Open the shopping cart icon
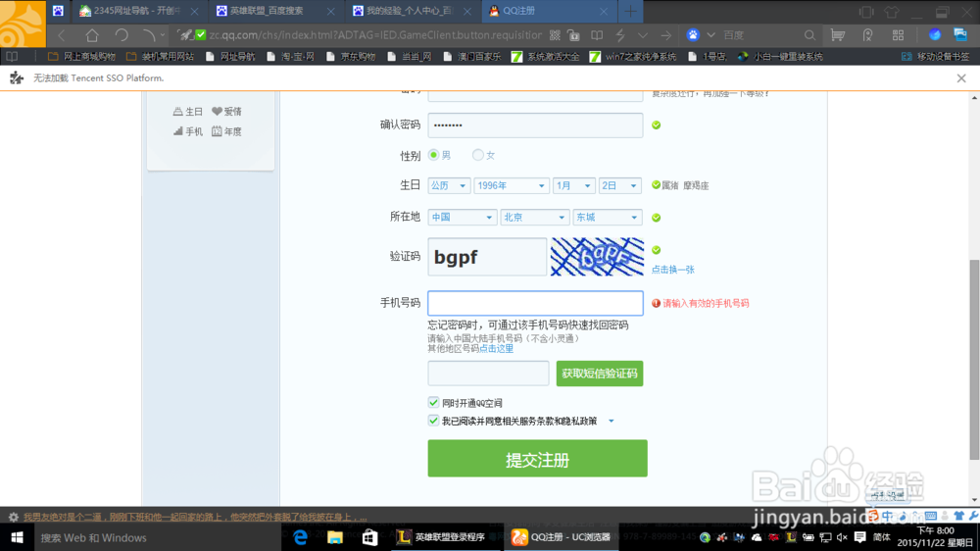980x551 pixels. coord(838,35)
